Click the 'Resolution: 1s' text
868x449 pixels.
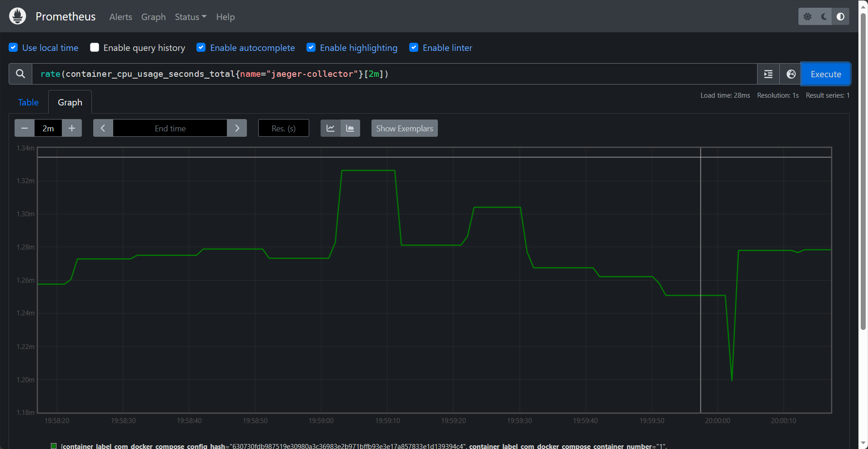pos(778,95)
